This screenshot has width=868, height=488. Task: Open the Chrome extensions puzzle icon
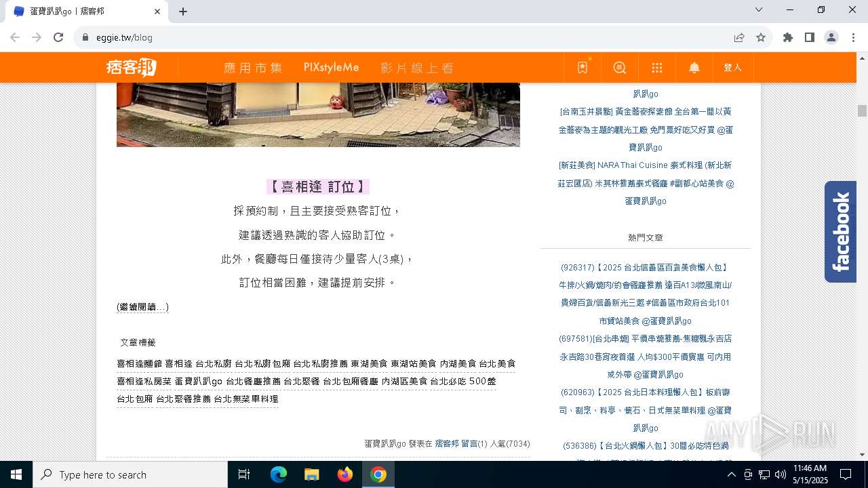[788, 38]
